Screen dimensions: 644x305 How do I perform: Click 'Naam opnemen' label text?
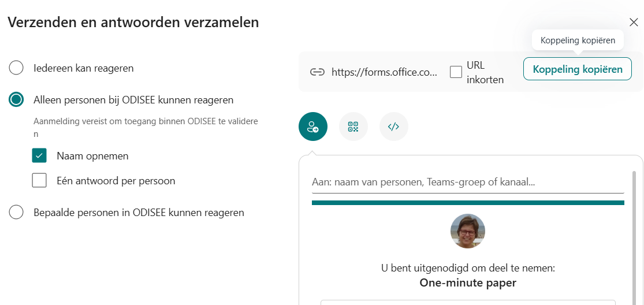[93, 156]
